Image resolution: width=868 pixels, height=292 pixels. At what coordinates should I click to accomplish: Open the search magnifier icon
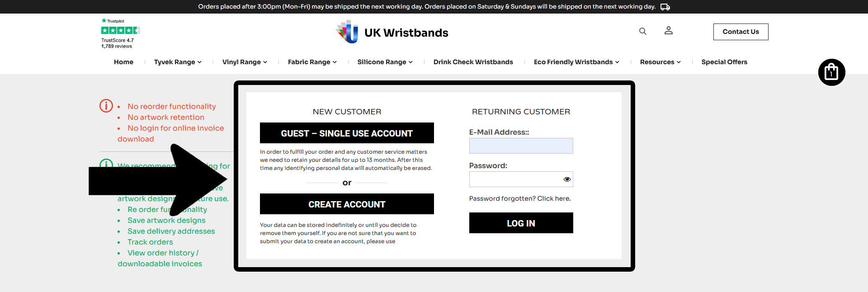642,31
